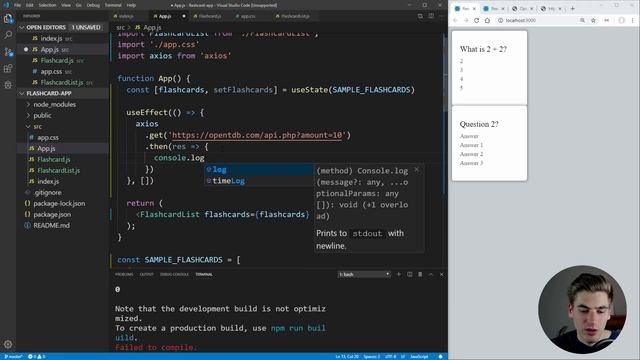Image resolution: width=640 pixels, height=360 pixels.
Task: Open new Chrome tab with plus
Action: [572, 9]
